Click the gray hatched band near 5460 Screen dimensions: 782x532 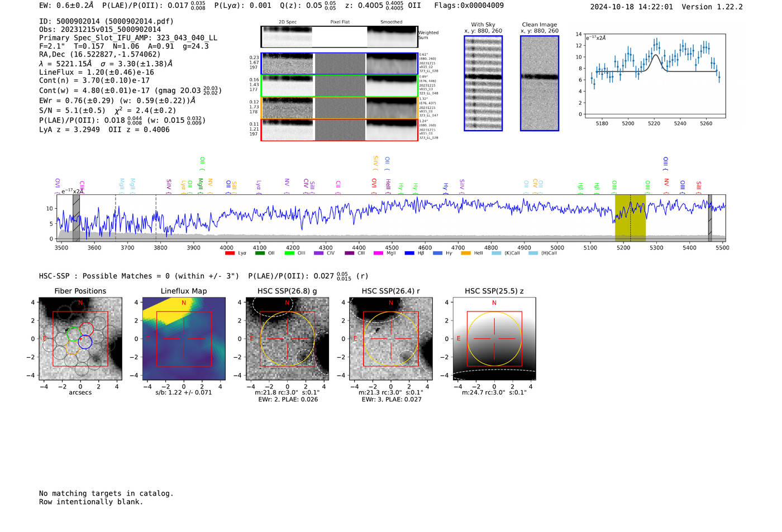point(710,218)
